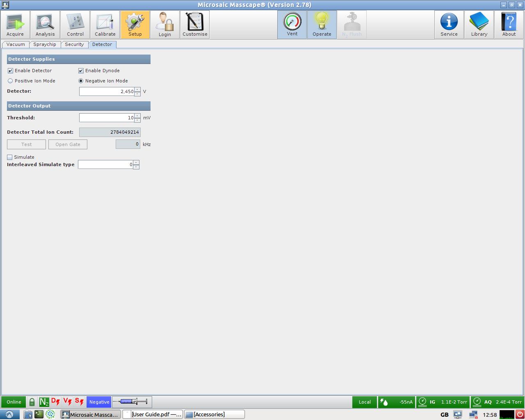
Task: Switch to the Spraychip tab
Action: (45, 44)
